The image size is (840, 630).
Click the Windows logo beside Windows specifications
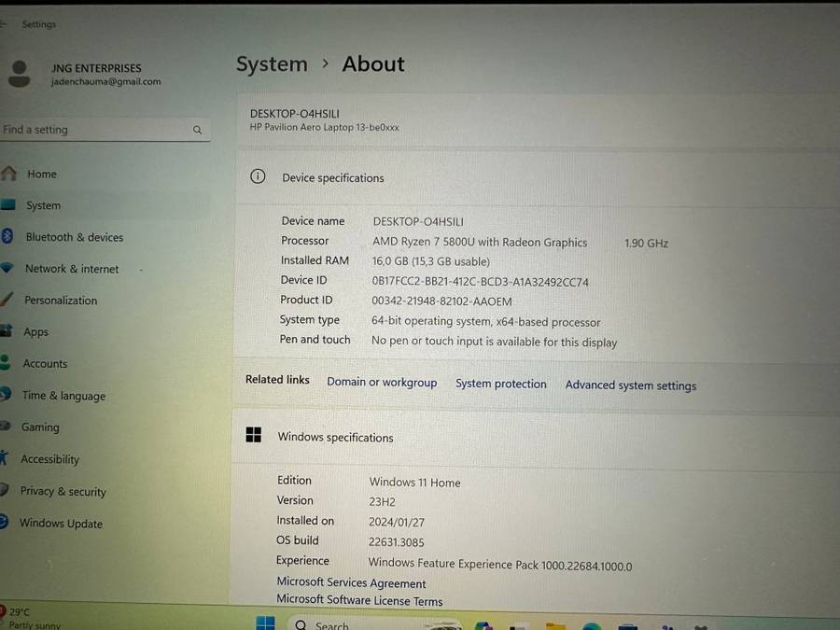254,436
